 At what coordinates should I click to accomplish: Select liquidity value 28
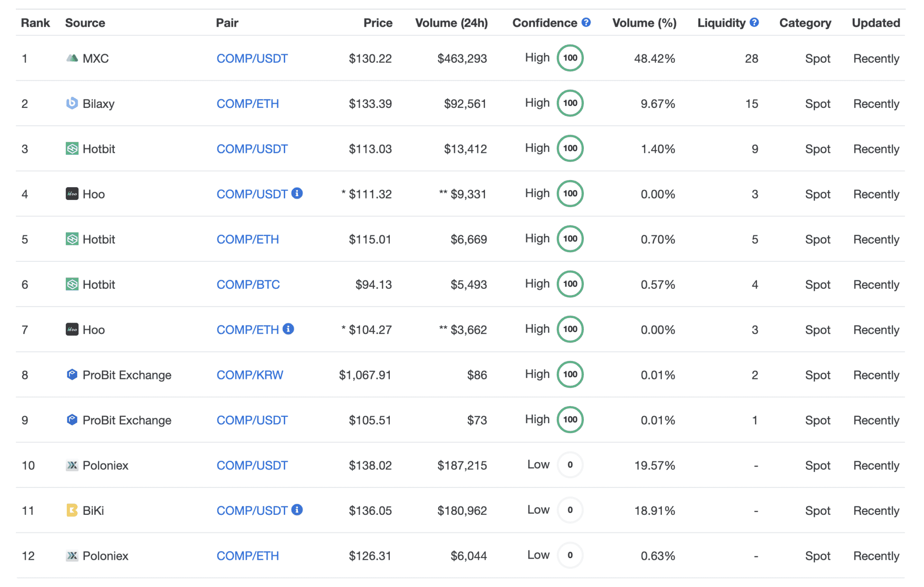pyautogui.click(x=752, y=59)
